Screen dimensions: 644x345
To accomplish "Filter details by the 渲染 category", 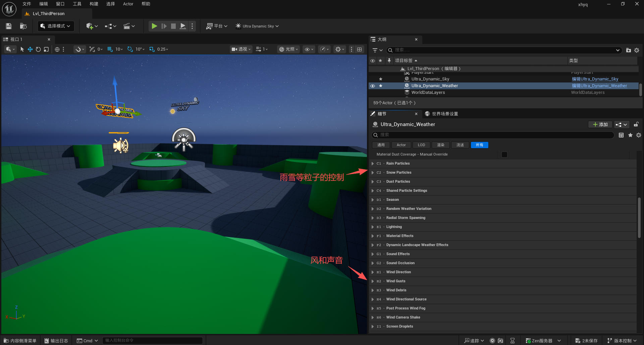I will coord(441,145).
